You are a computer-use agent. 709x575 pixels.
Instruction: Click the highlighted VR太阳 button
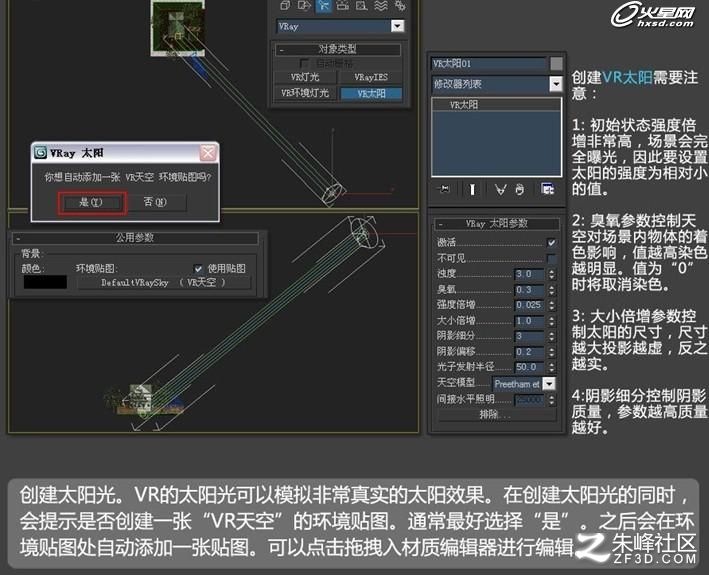point(371,93)
